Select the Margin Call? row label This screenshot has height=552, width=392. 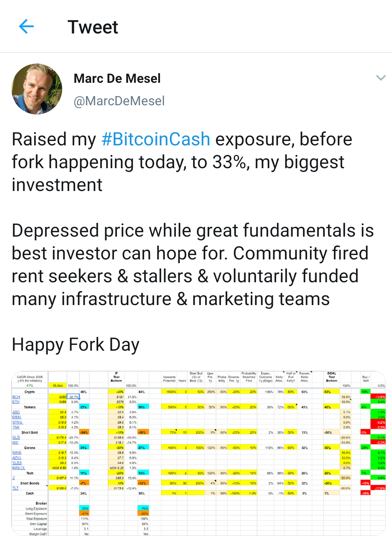tap(38, 534)
